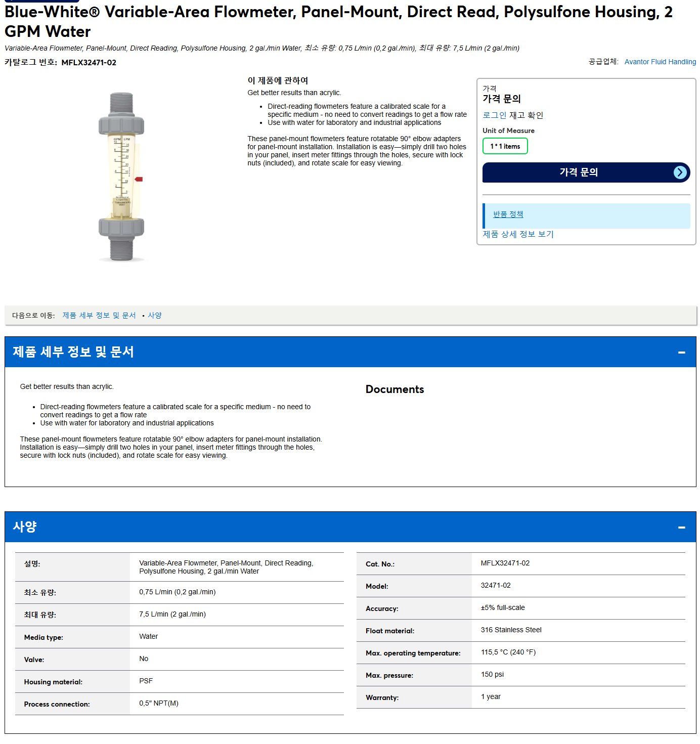Screen dimensions: 700x744
Task: Click the process connection value 0,5" NPT(M)
Action: [159, 703]
